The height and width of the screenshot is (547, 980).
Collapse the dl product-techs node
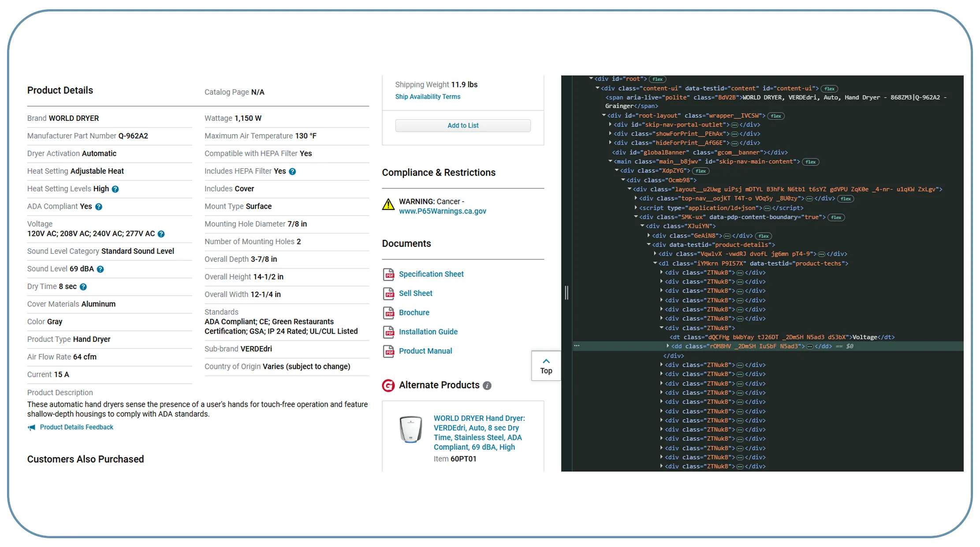coord(655,263)
